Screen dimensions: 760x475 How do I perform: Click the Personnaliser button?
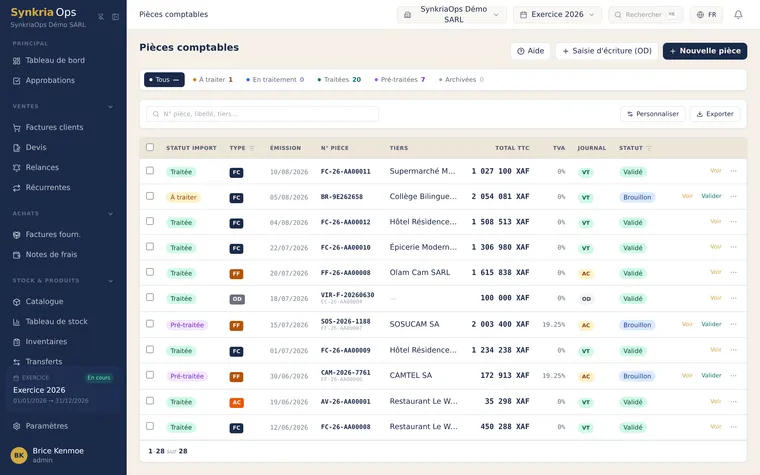point(652,114)
